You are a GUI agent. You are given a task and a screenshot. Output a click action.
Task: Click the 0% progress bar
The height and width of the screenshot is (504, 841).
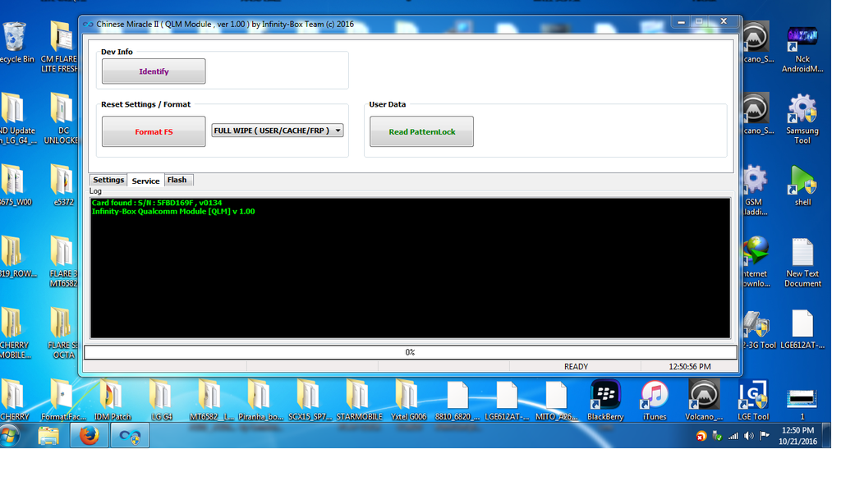click(411, 352)
